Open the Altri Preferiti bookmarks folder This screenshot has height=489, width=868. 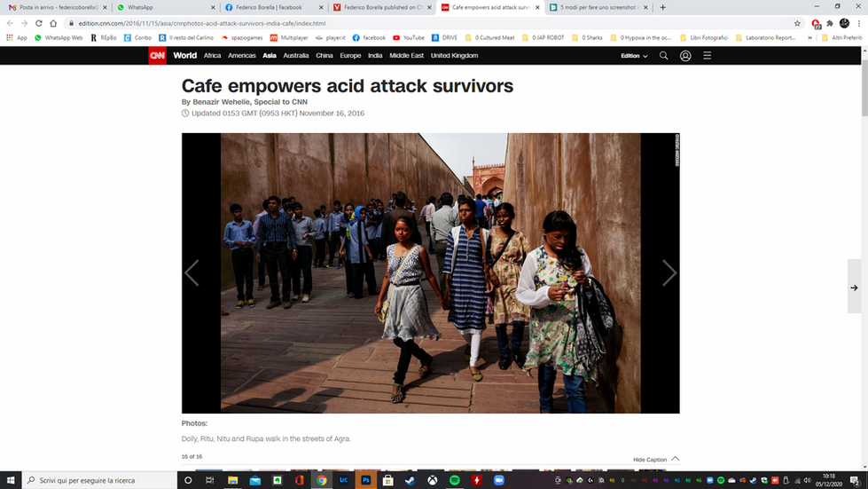coord(842,37)
